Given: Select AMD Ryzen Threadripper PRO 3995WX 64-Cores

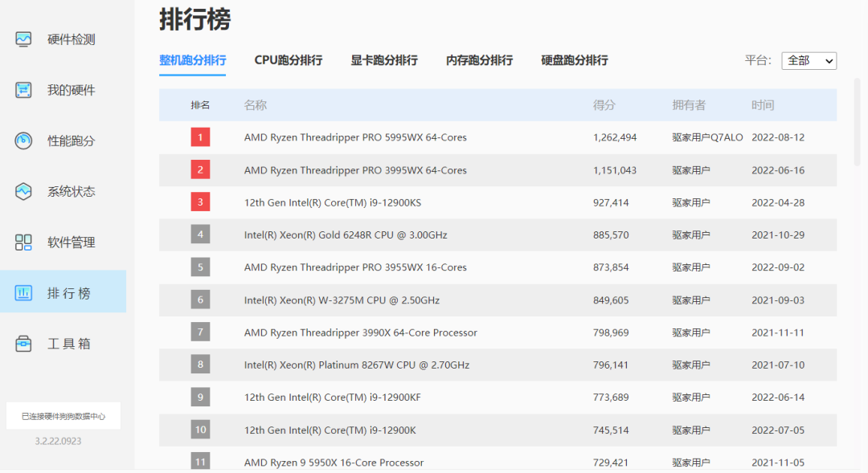Looking at the screenshot, I should click(x=355, y=169).
